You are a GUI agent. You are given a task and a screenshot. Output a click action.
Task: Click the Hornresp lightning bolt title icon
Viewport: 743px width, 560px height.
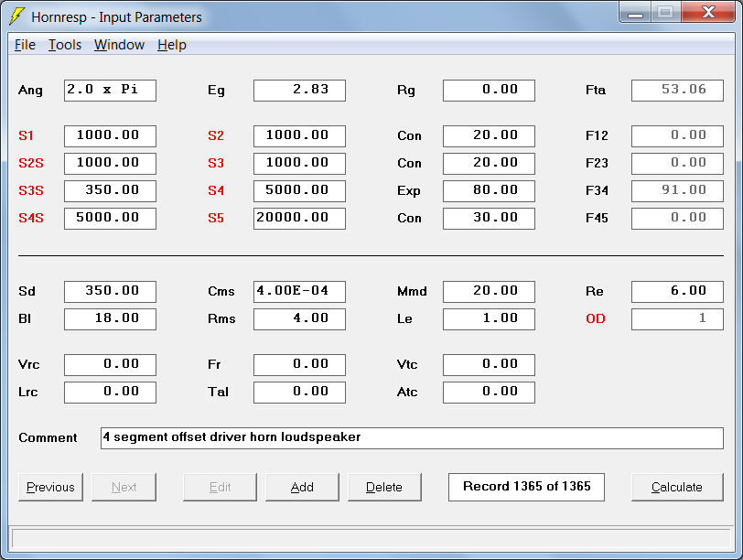coord(17,16)
